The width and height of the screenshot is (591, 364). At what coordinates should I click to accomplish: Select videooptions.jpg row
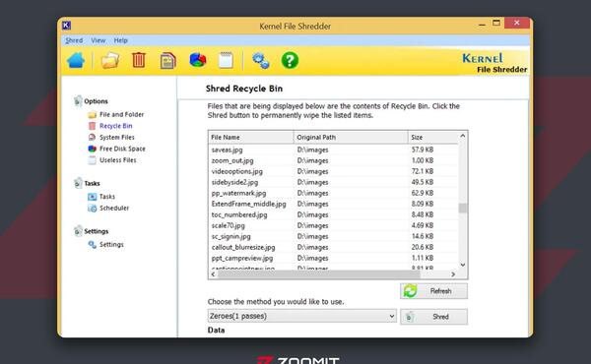pos(334,171)
